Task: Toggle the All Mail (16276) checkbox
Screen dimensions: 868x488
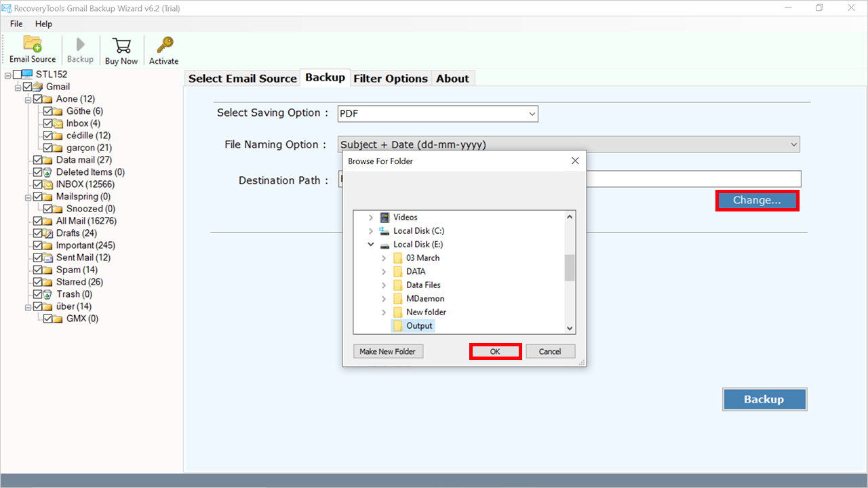Action: click(x=38, y=221)
